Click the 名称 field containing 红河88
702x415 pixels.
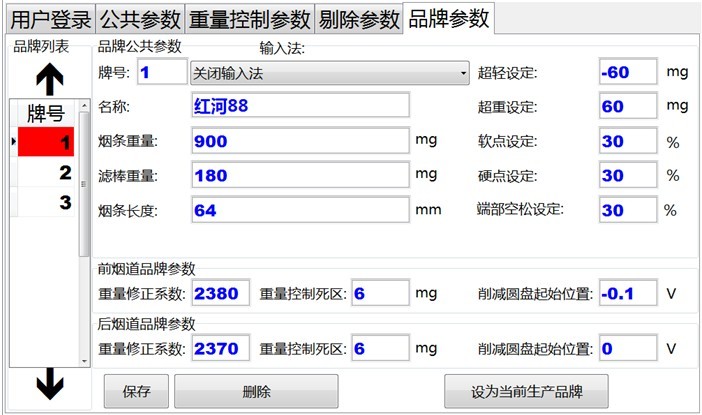299,106
